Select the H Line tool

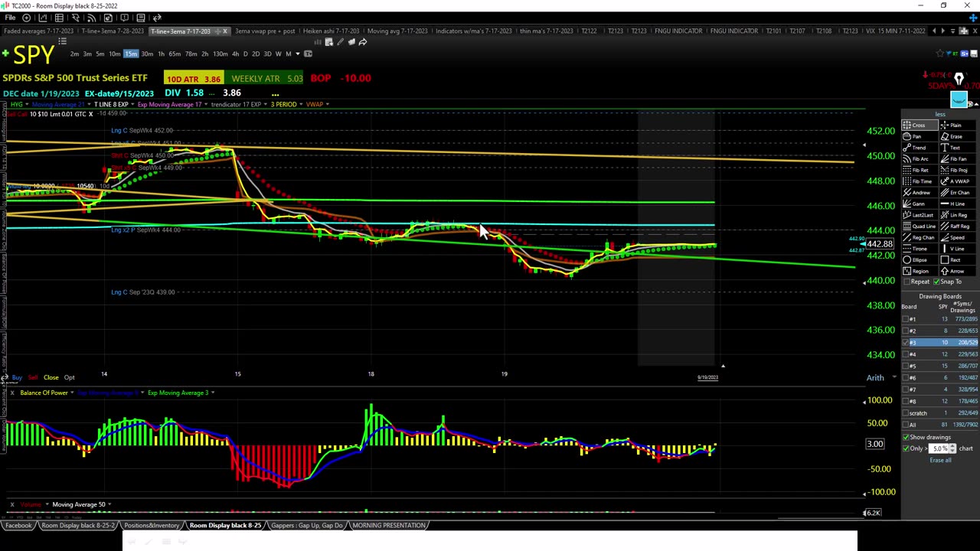click(x=957, y=204)
